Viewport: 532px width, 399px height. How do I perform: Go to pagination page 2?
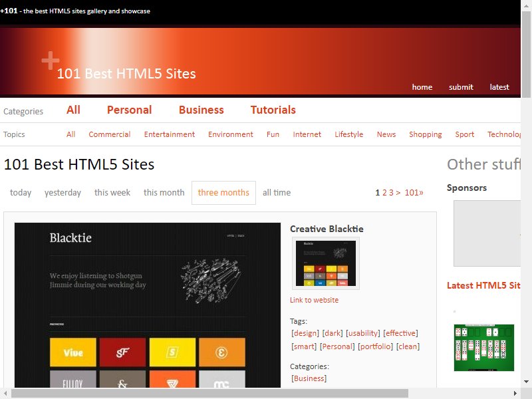(x=384, y=193)
